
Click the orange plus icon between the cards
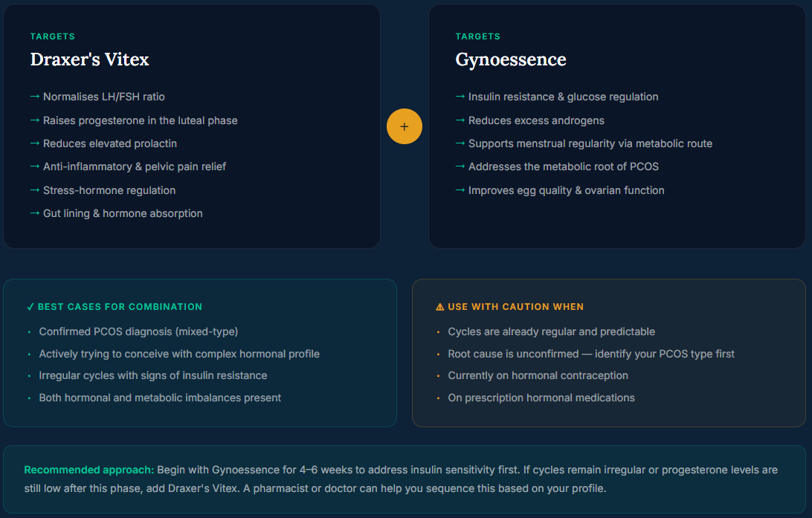coord(405,126)
